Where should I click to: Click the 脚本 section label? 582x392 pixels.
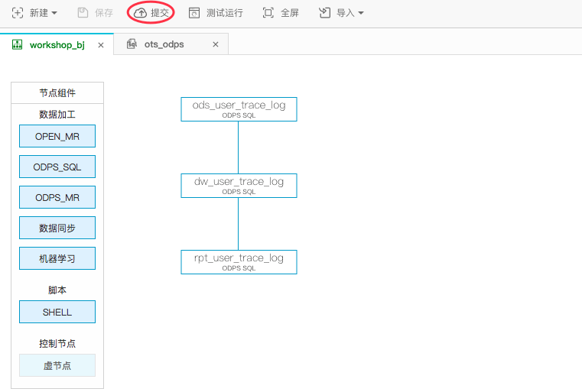[x=57, y=290]
